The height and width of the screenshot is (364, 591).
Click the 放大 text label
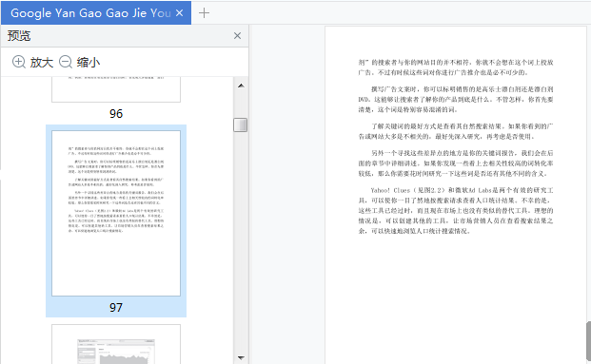[x=42, y=62]
